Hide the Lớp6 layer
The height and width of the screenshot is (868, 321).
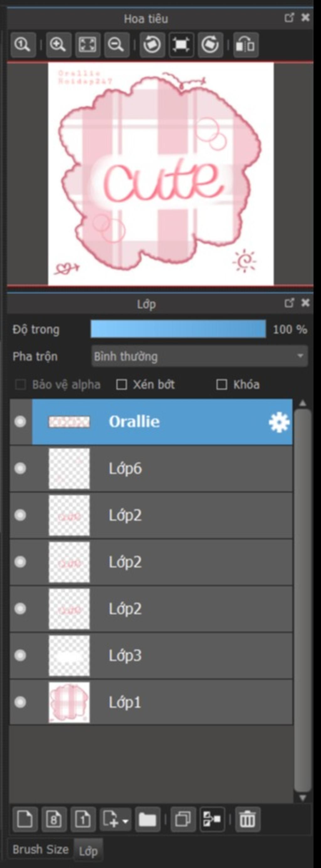(20, 468)
